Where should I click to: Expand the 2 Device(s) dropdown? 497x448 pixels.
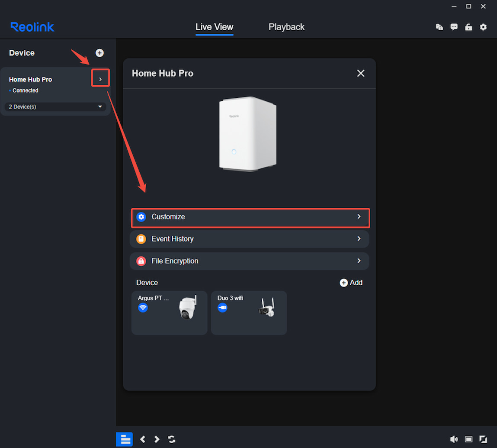[55, 106]
